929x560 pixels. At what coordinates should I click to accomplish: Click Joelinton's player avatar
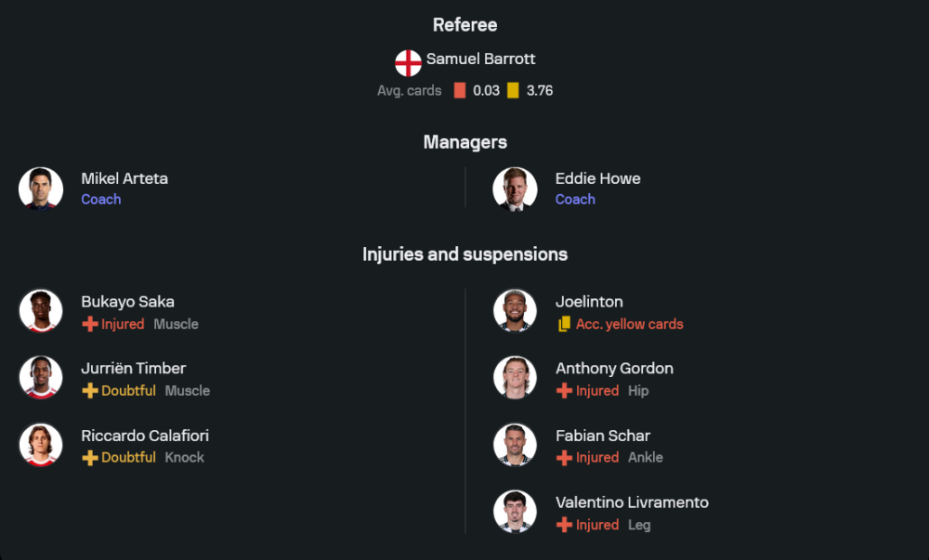[x=515, y=311]
